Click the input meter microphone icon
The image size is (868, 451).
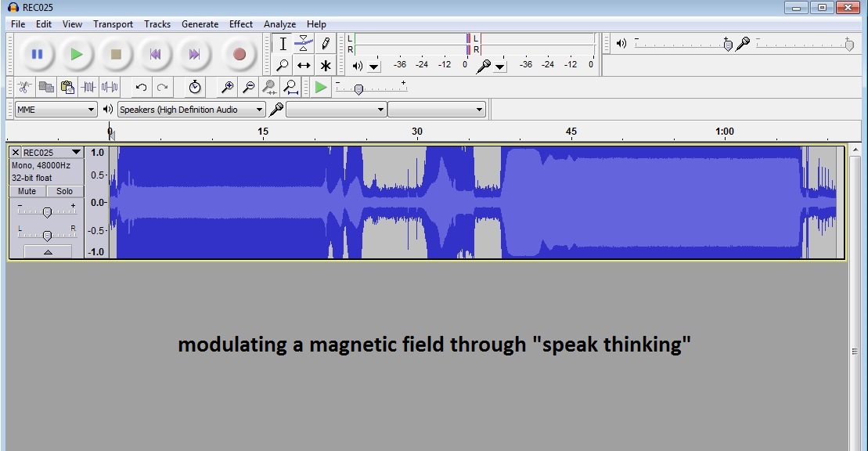[x=483, y=66]
